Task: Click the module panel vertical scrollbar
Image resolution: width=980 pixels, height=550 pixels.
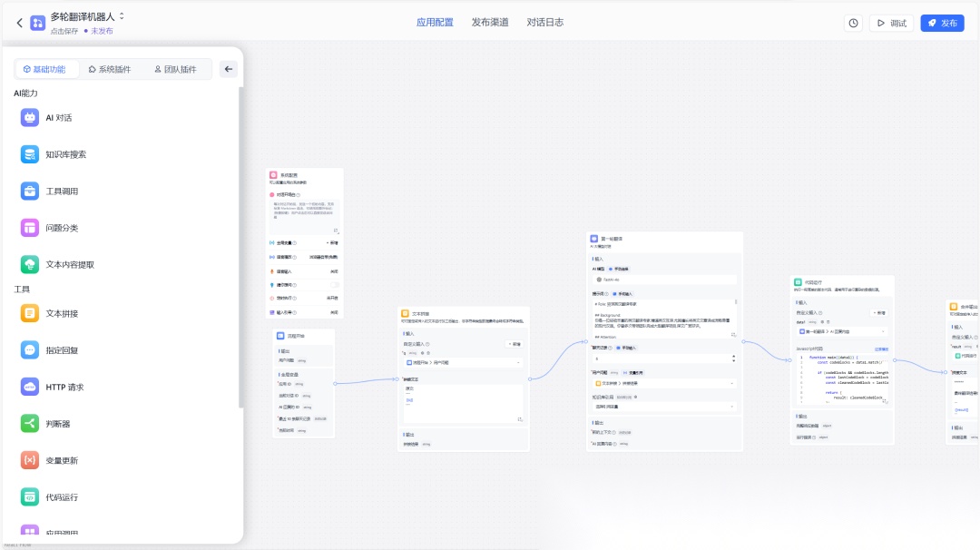Action: point(240,247)
